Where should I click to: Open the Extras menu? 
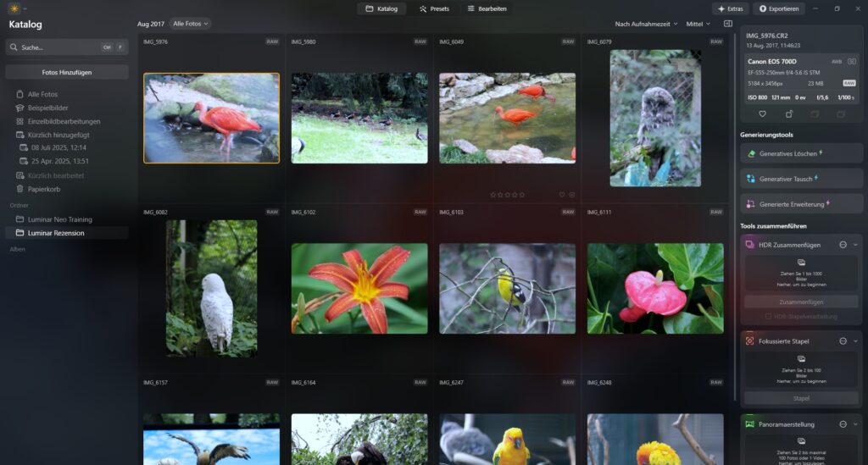731,8
